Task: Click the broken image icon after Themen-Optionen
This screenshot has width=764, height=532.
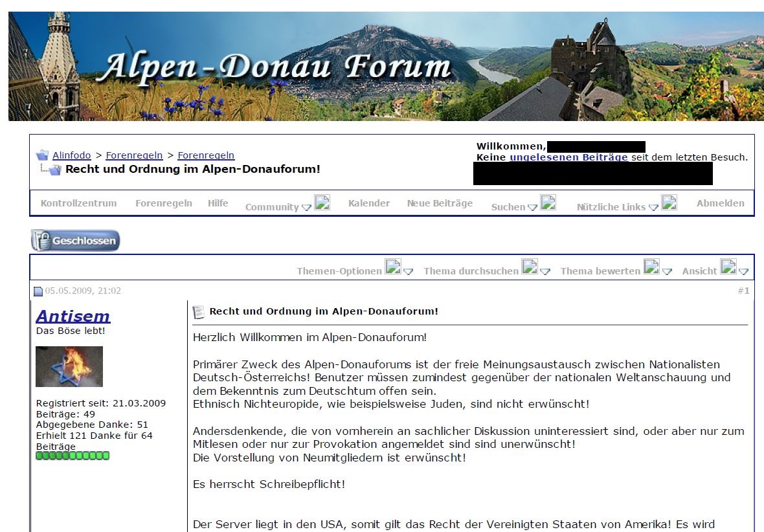Action: pos(393,267)
